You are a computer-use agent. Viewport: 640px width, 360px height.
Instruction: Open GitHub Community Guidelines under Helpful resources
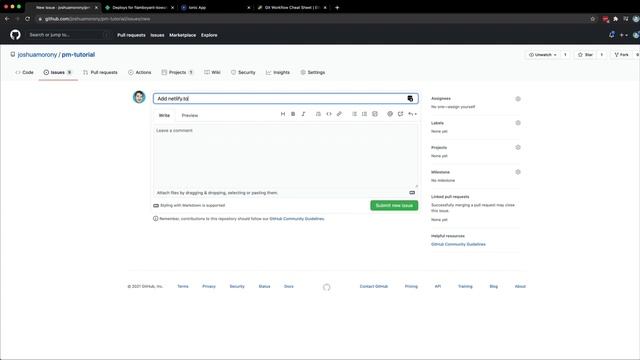pyautogui.click(x=458, y=244)
